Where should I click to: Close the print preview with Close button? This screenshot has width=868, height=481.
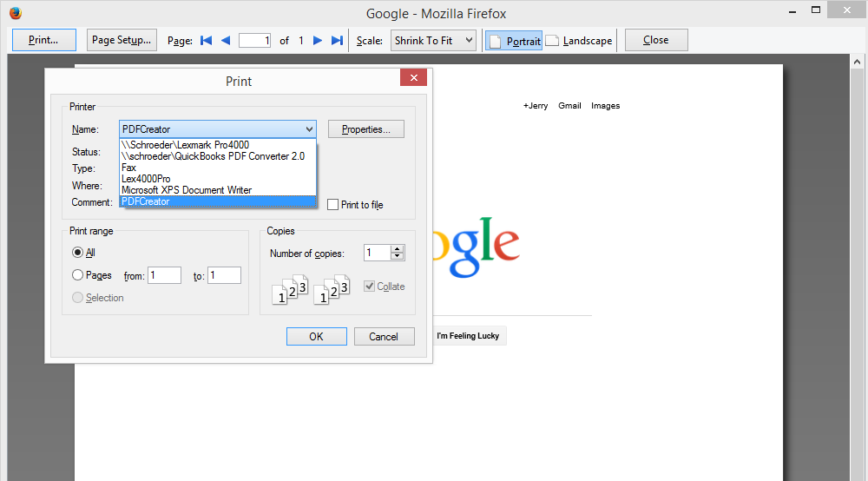click(x=656, y=40)
